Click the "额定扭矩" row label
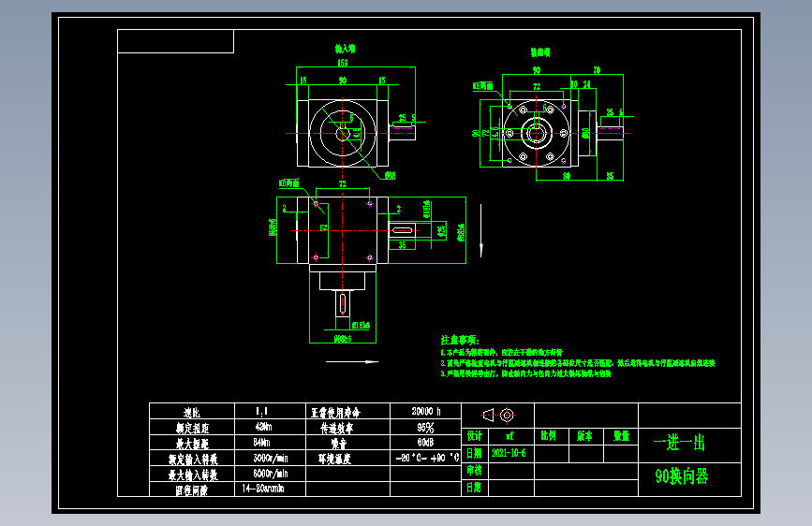The height and width of the screenshot is (526, 812). pyautogui.click(x=192, y=428)
